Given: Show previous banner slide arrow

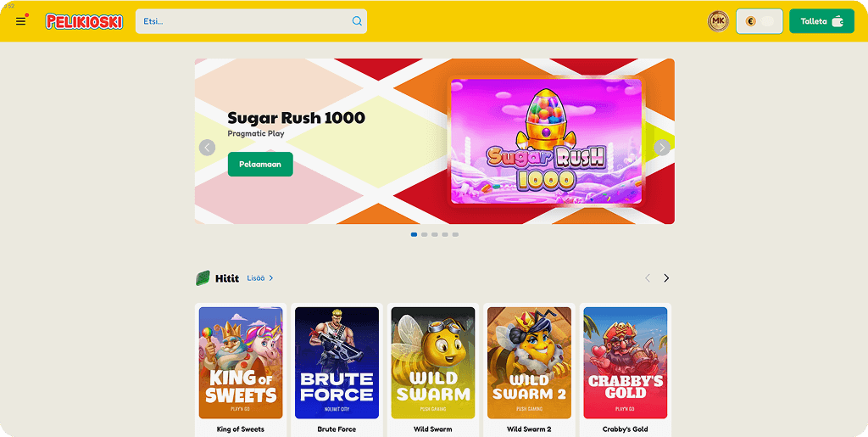Looking at the screenshot, I should [207, 148].
